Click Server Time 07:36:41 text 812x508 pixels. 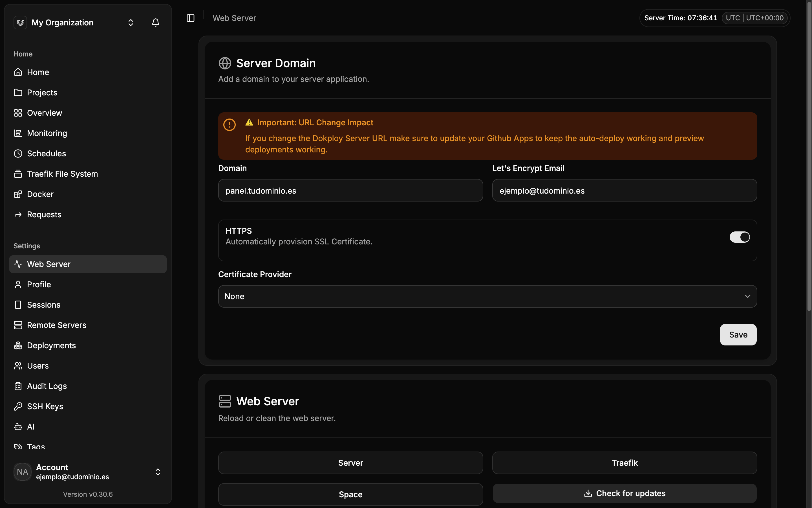click(680, 18)
